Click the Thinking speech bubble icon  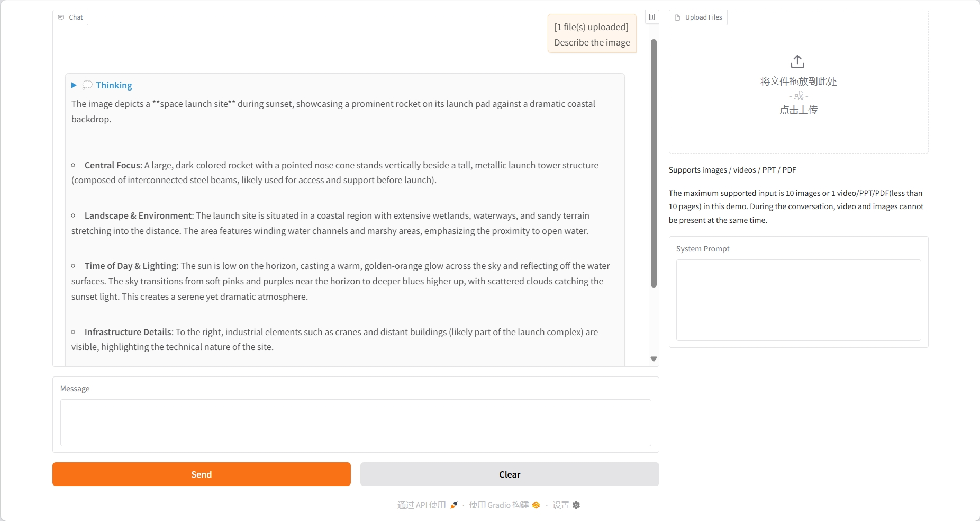tap(87, 85)
